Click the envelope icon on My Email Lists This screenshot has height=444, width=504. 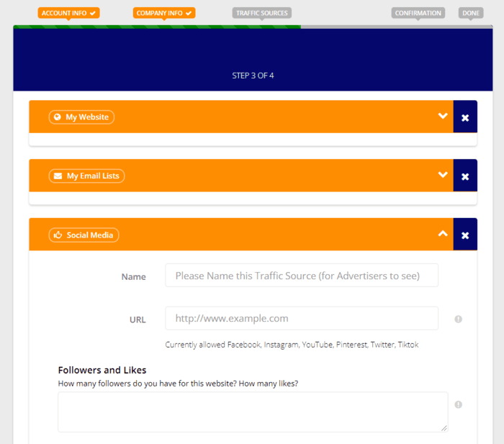tap(58, 176)
